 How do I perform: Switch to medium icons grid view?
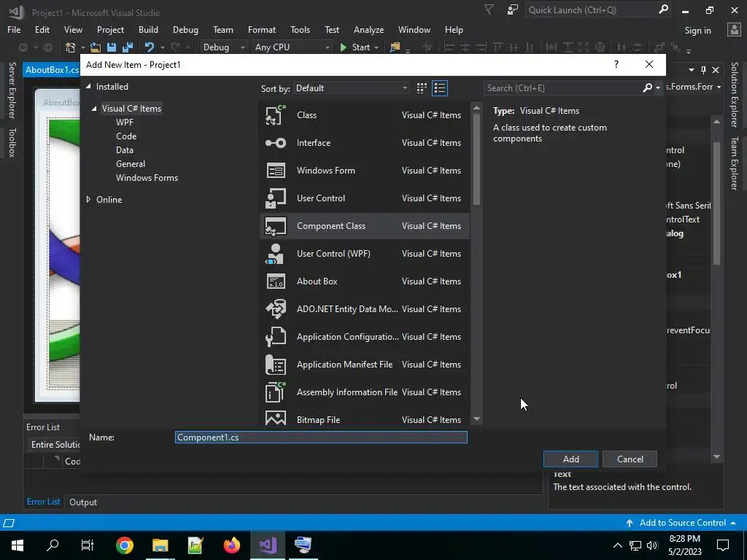point(422,88)
